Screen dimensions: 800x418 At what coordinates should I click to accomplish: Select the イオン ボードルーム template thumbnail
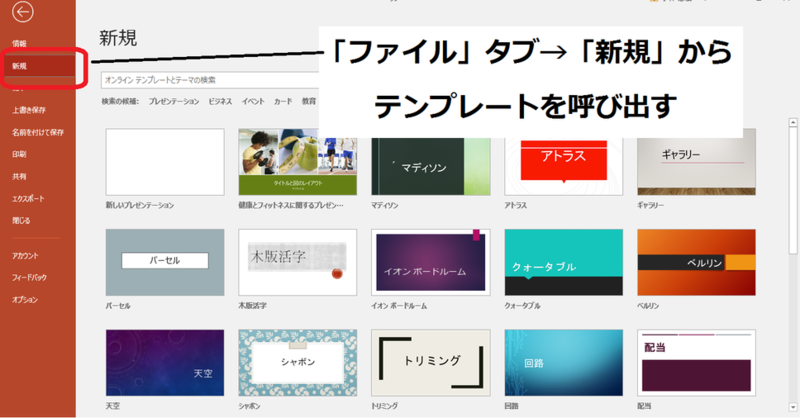pyautogui.click(x=431, y=262)
